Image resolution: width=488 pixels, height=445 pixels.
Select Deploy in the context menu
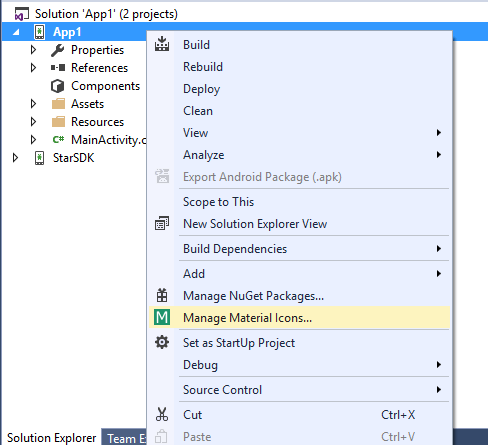(299, 89)
